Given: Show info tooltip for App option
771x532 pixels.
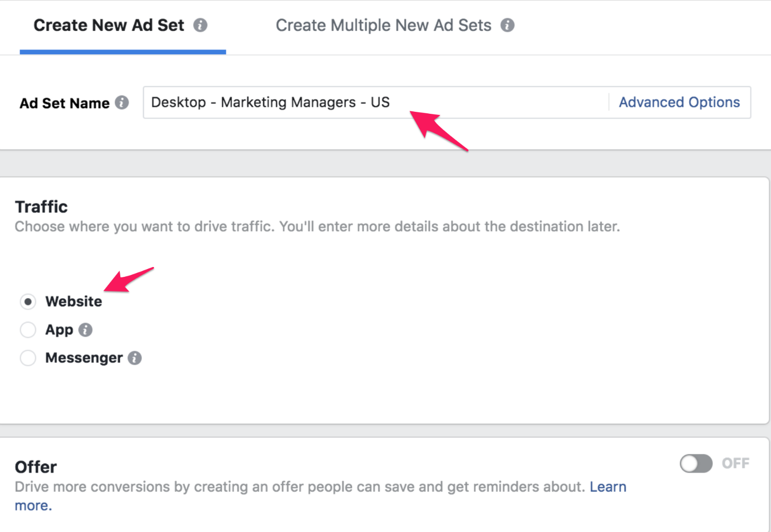Looking at the screenshot, I should click(x=85, y=330).
